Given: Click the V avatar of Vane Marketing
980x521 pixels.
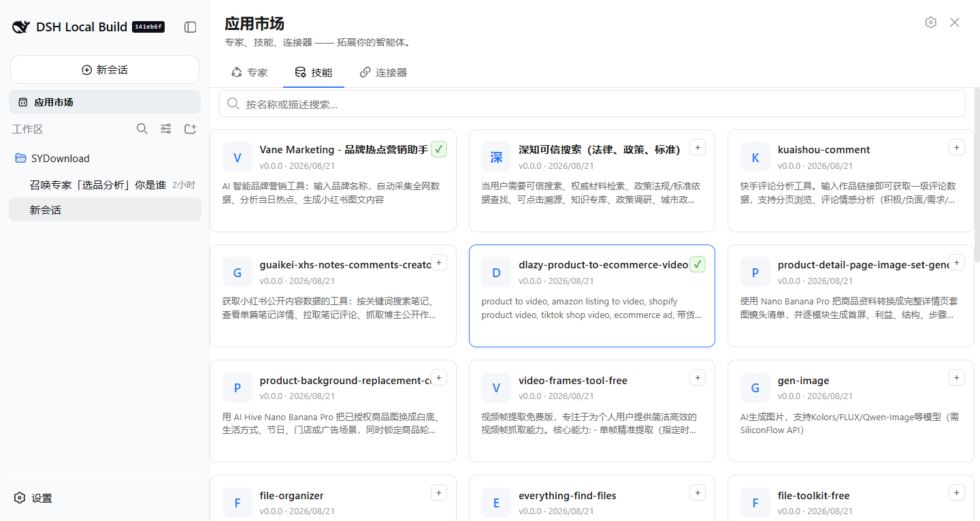Looking at the screenshot, I should 238,157.
